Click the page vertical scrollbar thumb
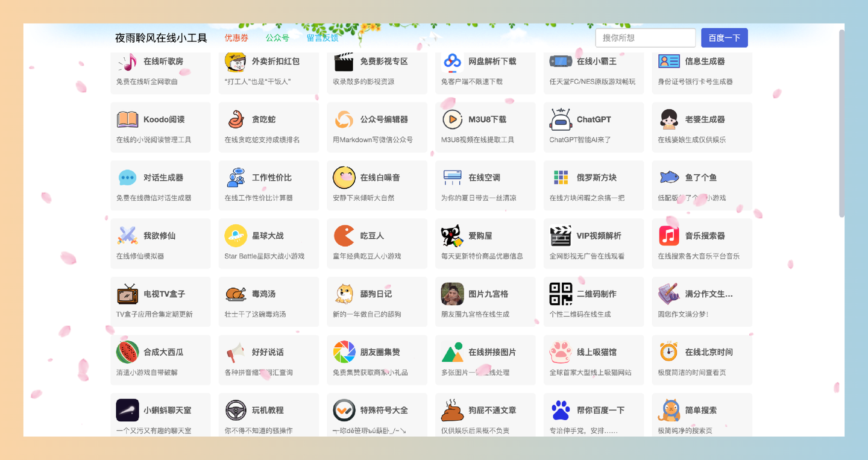868x460 pixels. [x=841, y=123]
